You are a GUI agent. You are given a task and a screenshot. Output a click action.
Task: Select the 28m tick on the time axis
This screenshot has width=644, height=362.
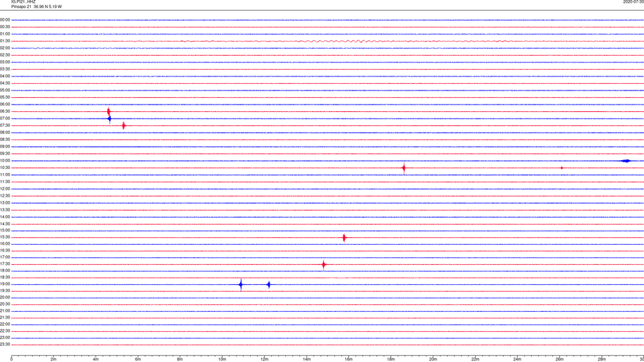tap(602, 359)
